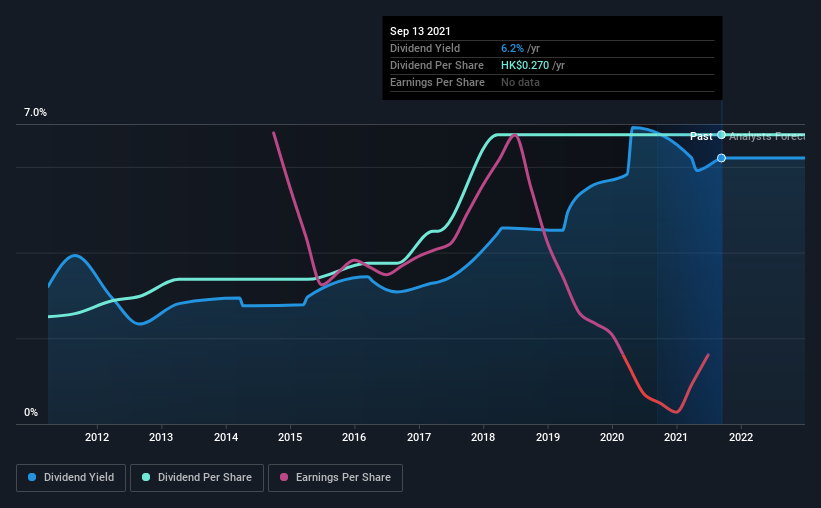
Task: Select the 2021 label on the time axis
Action: click(x=676, y=437)
